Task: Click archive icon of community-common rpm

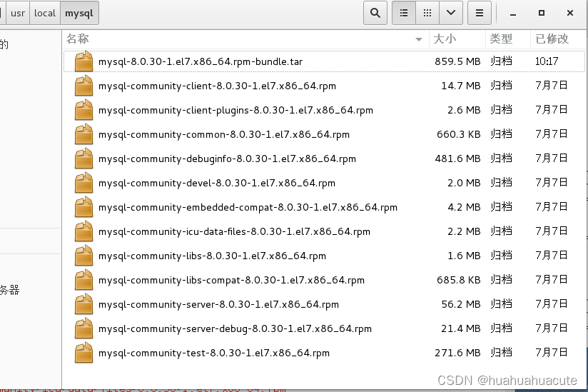Action: [x=83, y=134]
